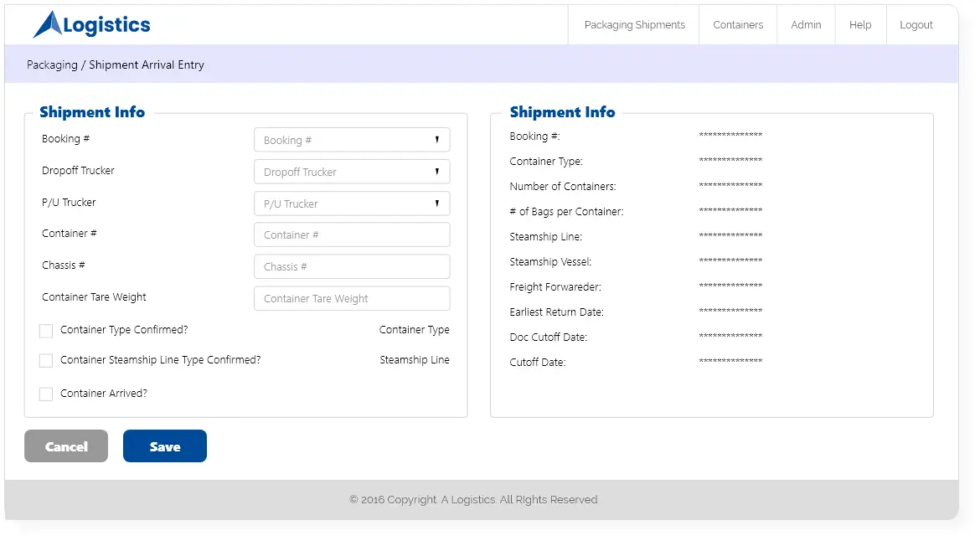
Task: Click the Cutoff Date: label
Action: pyautogui.click(x=538, y=363)
